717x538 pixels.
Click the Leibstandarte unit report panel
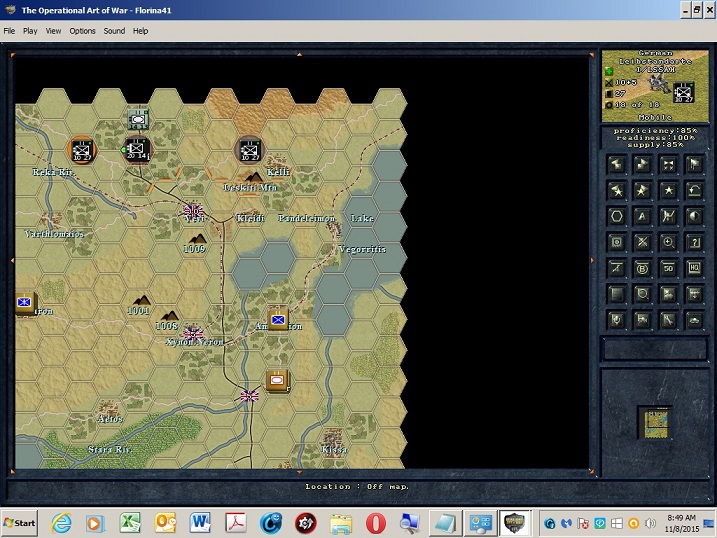coord(655,86)
